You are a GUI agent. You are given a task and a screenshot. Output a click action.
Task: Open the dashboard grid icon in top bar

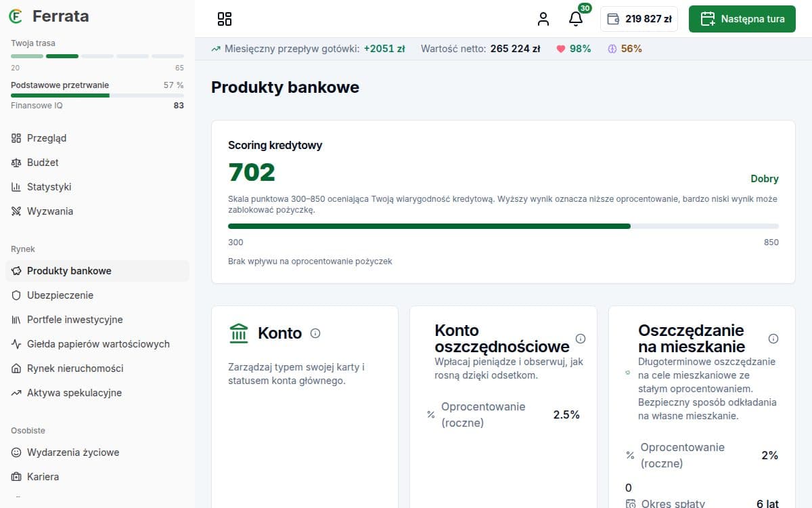click(225, 19)
